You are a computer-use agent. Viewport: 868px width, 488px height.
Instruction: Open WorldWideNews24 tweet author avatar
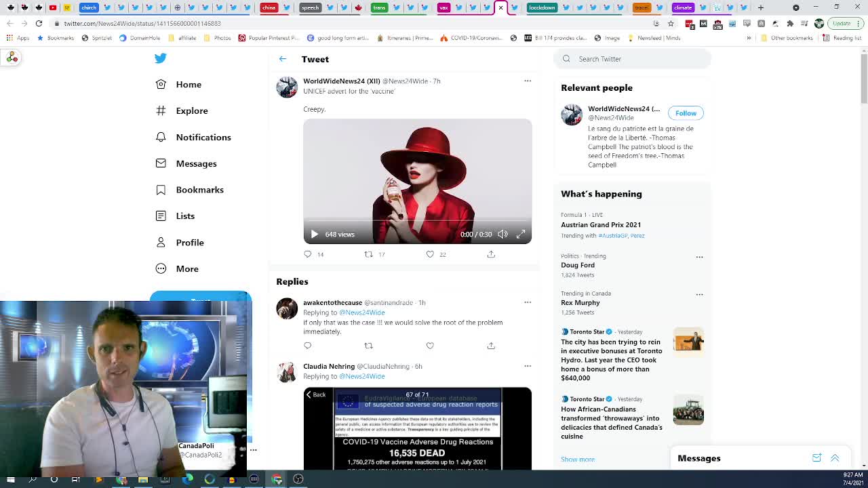tap(287, 87)
